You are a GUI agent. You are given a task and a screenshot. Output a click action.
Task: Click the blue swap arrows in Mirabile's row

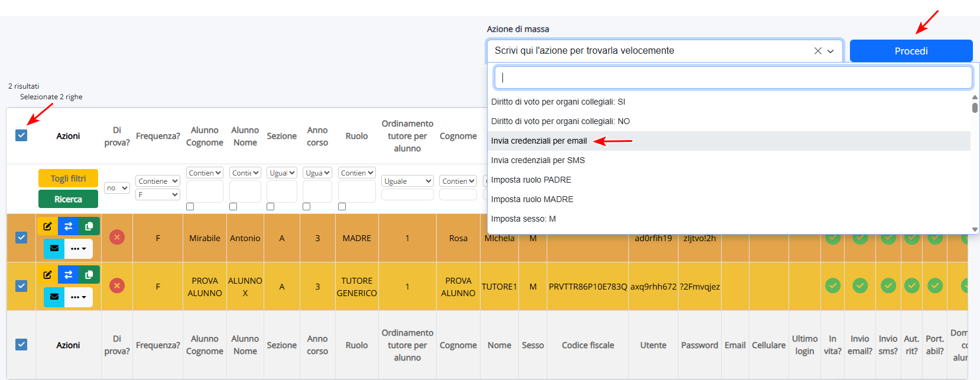click(x=68, y=226)
